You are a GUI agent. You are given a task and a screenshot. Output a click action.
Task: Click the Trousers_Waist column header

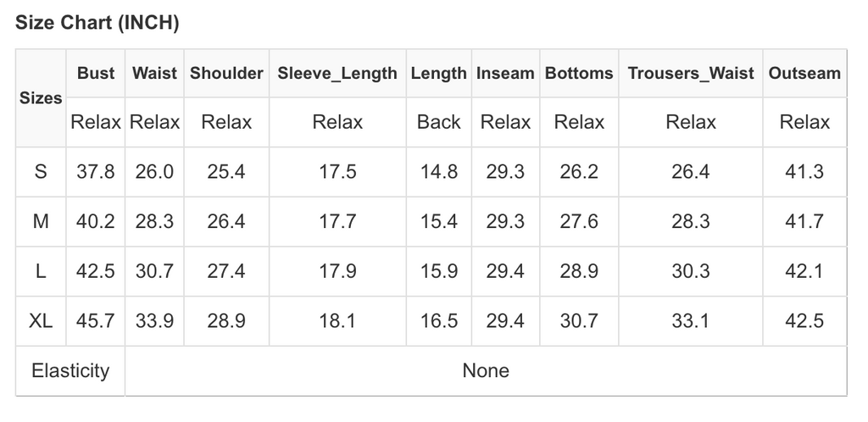coord(691,73)
